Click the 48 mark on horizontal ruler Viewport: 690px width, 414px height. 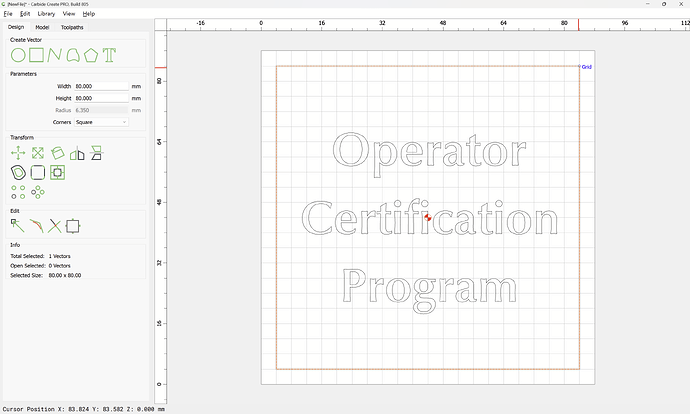coord(443,23)
